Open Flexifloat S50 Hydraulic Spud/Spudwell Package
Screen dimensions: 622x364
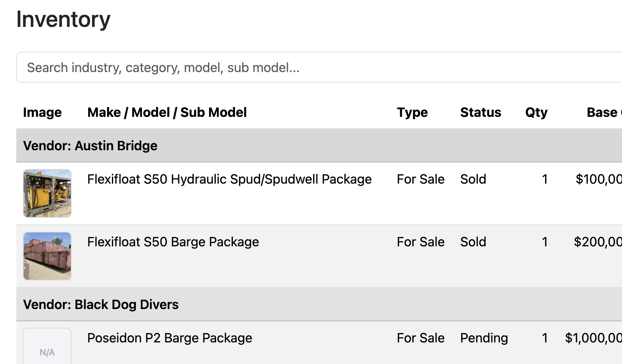[x=229, y=179]
